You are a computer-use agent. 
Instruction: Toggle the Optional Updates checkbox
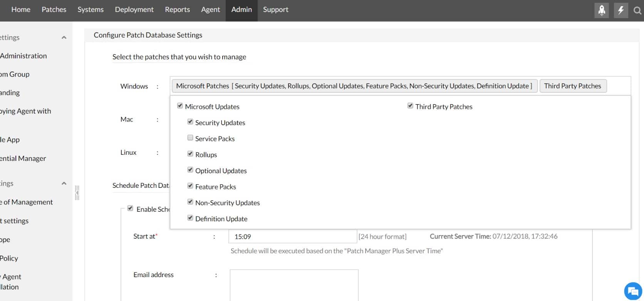[190, 170]
